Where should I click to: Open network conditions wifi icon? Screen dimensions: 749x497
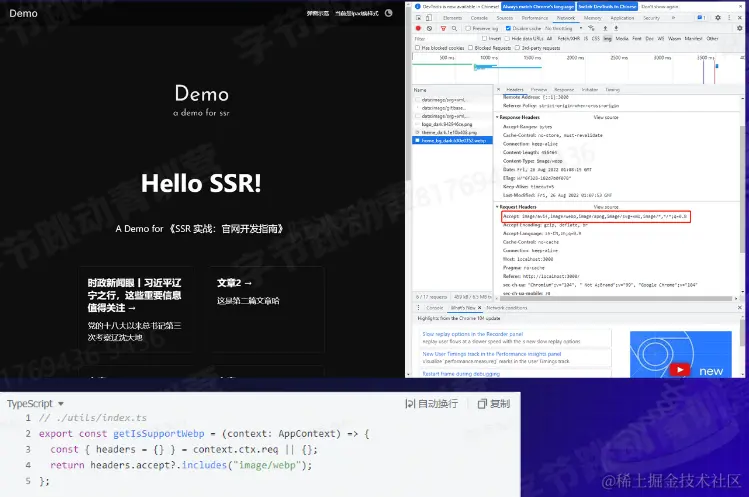[591, 28]
